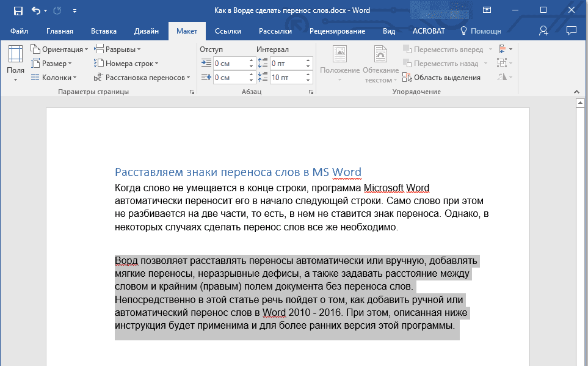Viewport: 588px width, 366px height.
Task: Open the Абзац dialog launcher
Action: 311,92
